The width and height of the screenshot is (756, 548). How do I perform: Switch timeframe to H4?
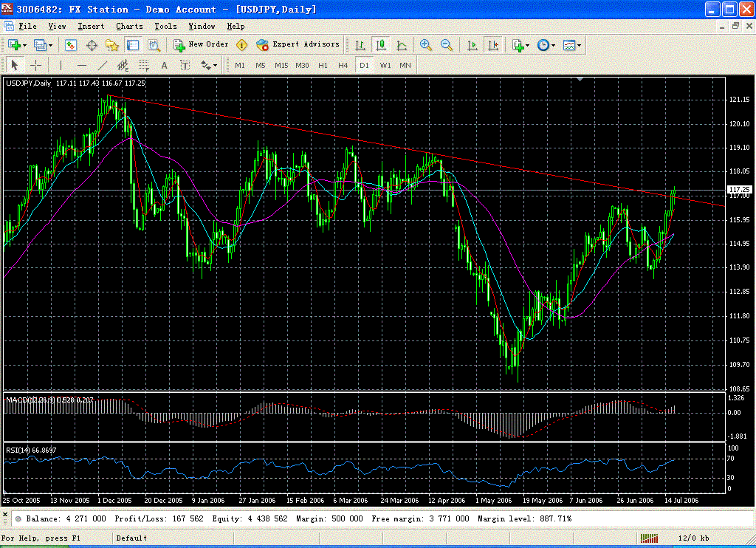(x=343, y=65)
